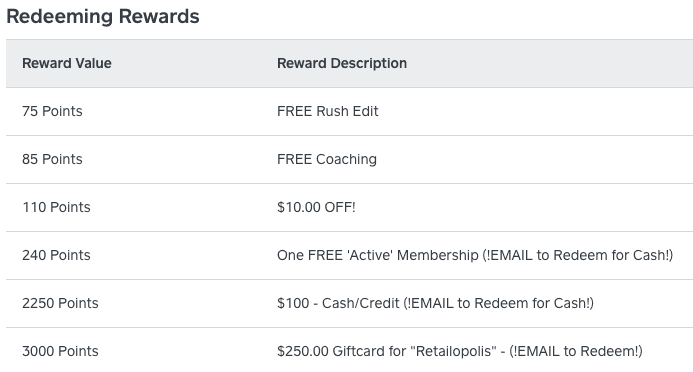Click the 2250 Points cell
Screen dimensions: 693x372
pos(60,303)
